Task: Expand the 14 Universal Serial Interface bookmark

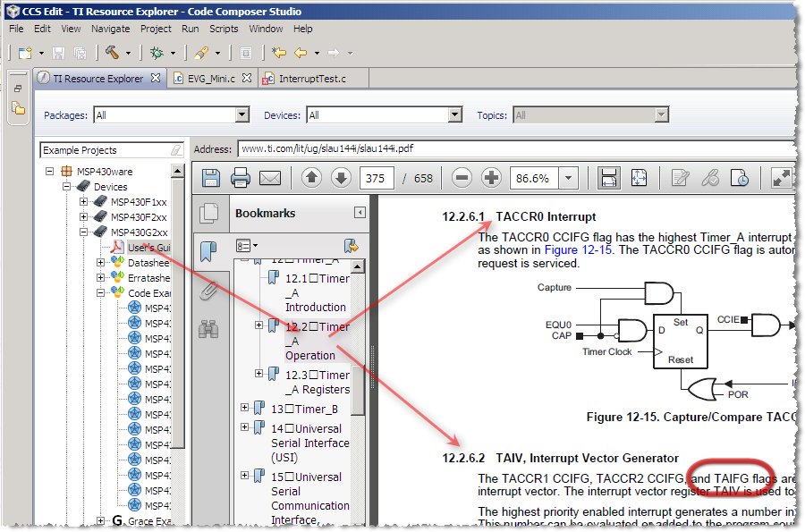Action: coord(245,427)
